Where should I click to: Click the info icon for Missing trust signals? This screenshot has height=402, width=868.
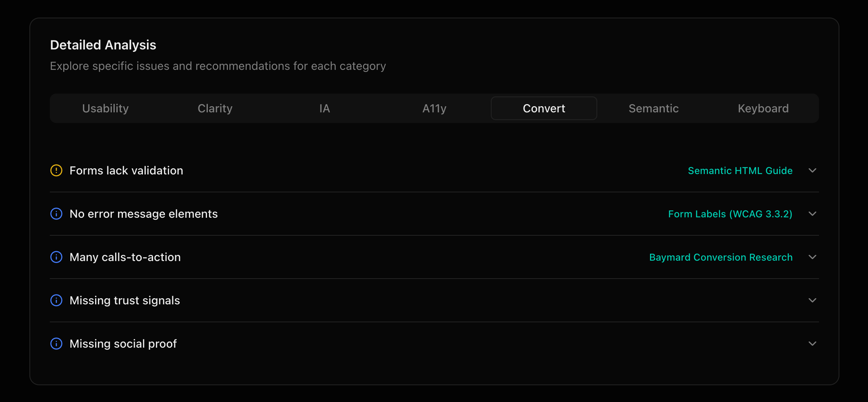click(56, 300)
